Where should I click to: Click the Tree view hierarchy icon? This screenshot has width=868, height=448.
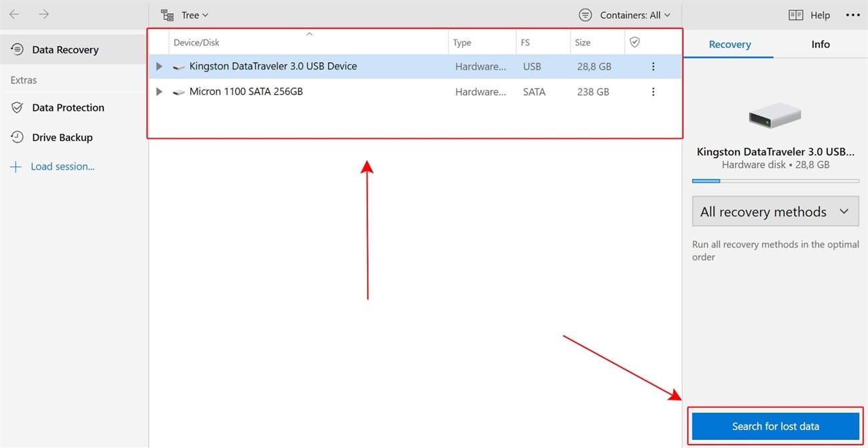click(168, 15)
